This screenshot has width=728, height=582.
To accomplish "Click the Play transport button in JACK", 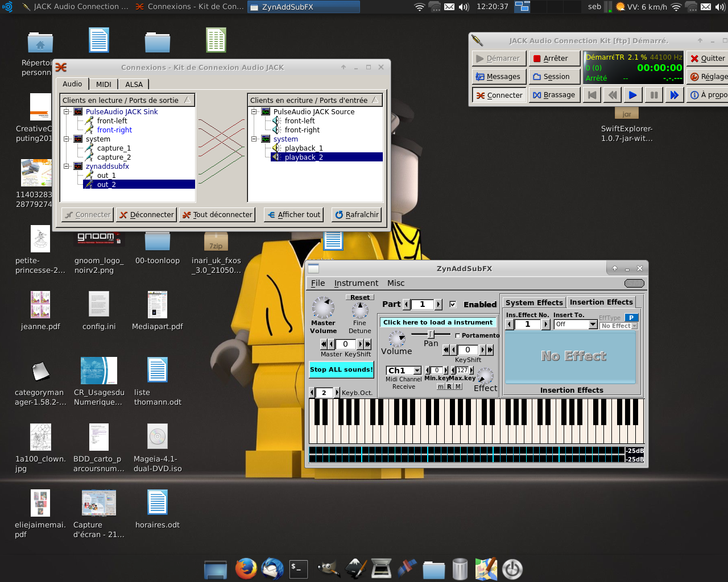I will coord(632,95).
